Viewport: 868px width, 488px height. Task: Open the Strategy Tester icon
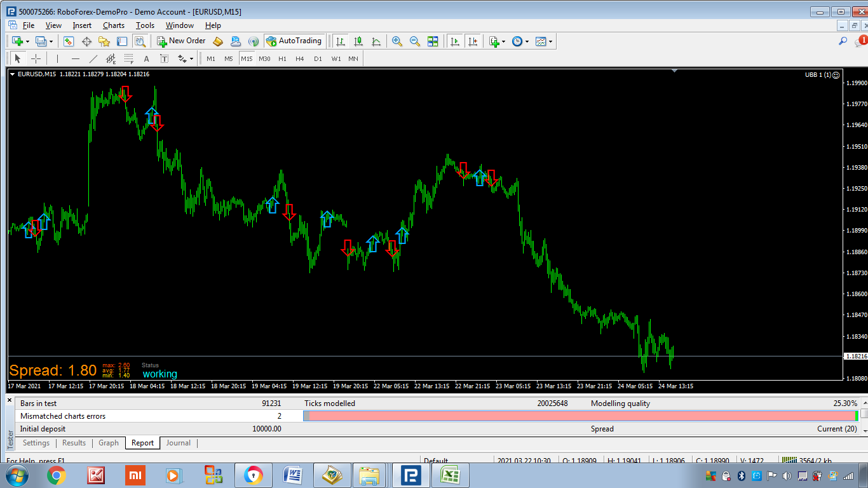(140, 41)
